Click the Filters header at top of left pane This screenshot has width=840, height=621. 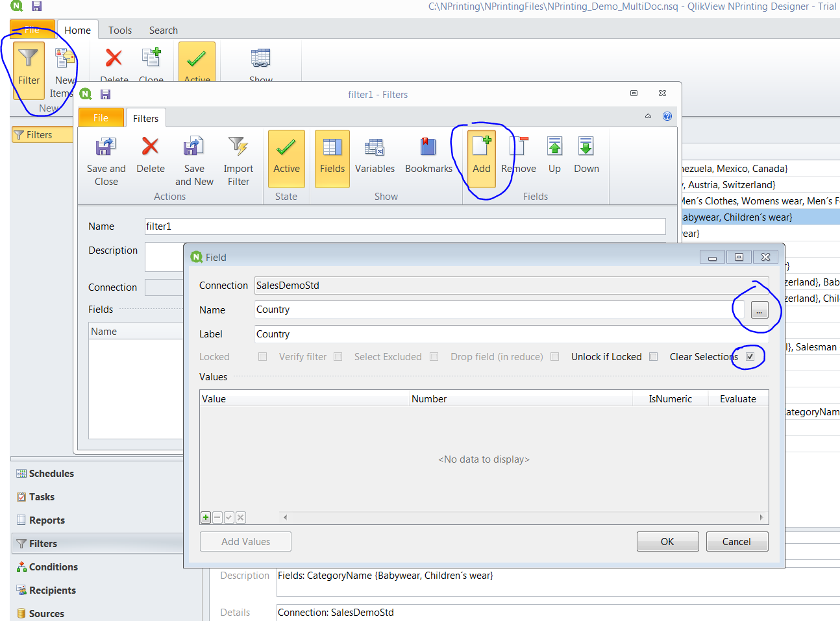43,135
